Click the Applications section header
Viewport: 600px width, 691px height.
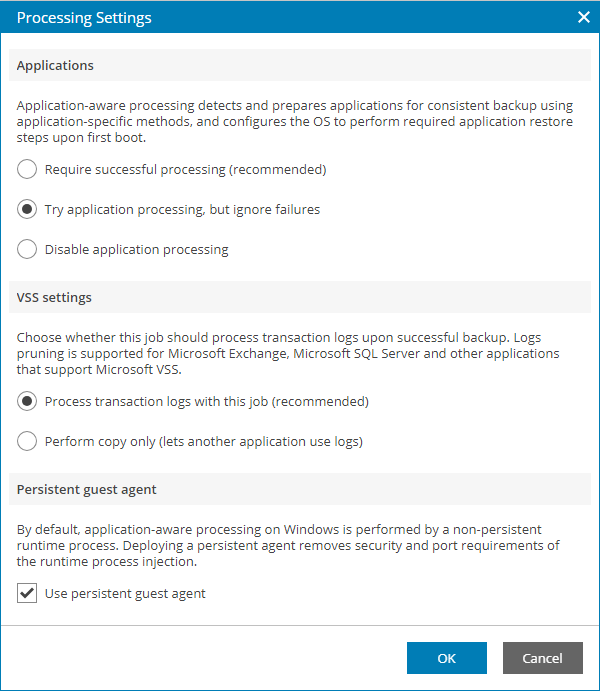tap(55, 65)
